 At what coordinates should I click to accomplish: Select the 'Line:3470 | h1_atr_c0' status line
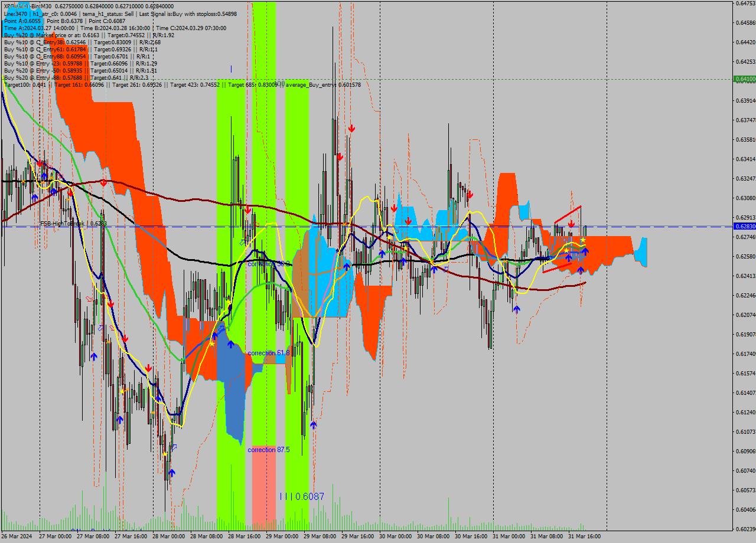120,14
